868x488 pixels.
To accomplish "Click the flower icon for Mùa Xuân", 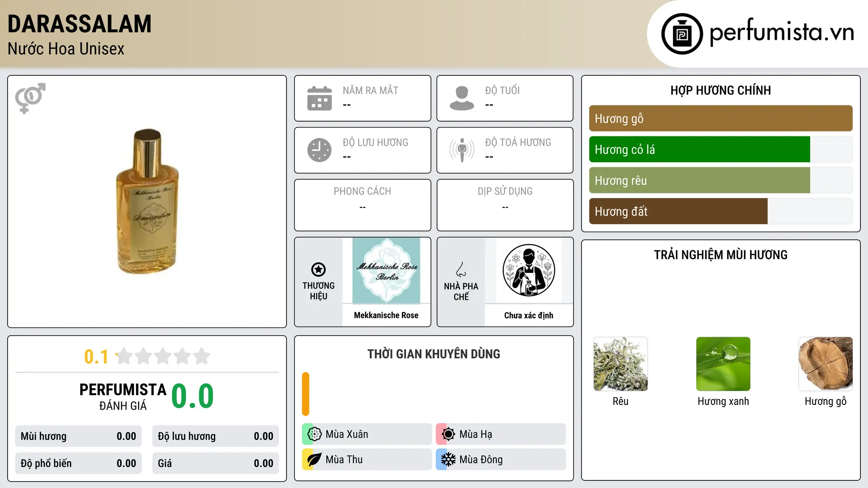I will [x=314, y=434].
